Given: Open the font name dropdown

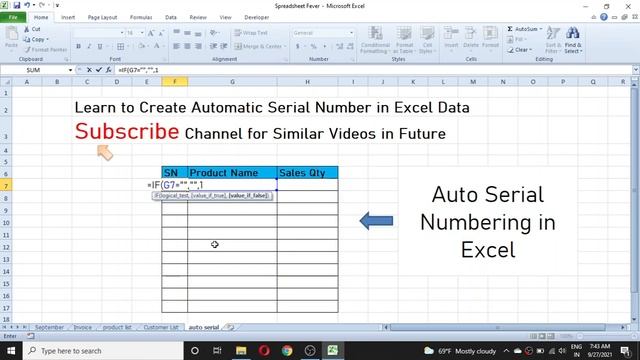Looking at the screenshot, I should click(x=122, y=33).
